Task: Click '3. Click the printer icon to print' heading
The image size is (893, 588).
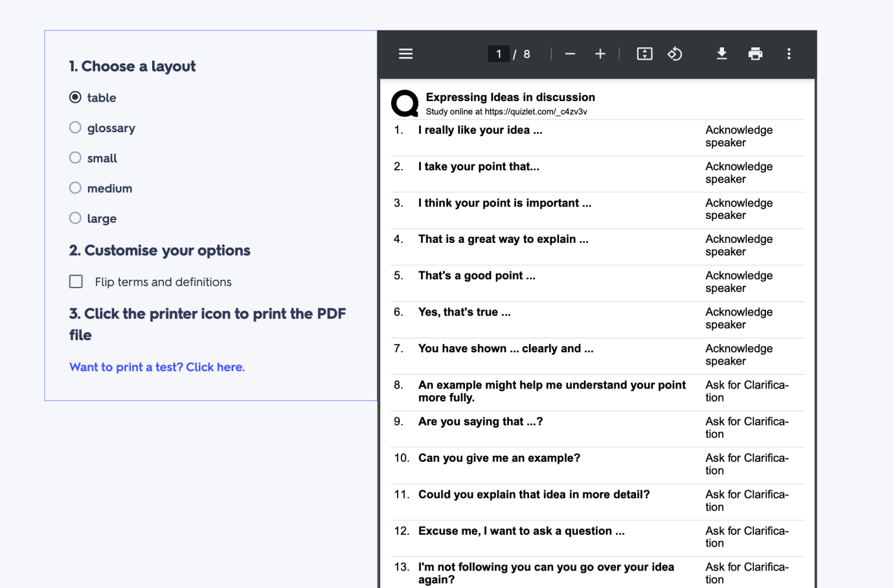Action: 208,324
